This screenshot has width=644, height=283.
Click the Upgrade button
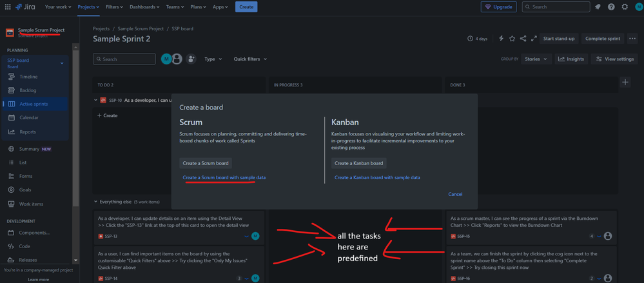(x=498, y=7)
